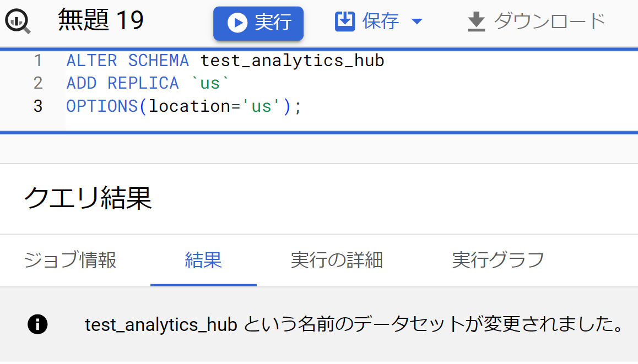Click the 保存 floppy disk save icon
The width and height of the screenshot is (638, 364).
345,22
